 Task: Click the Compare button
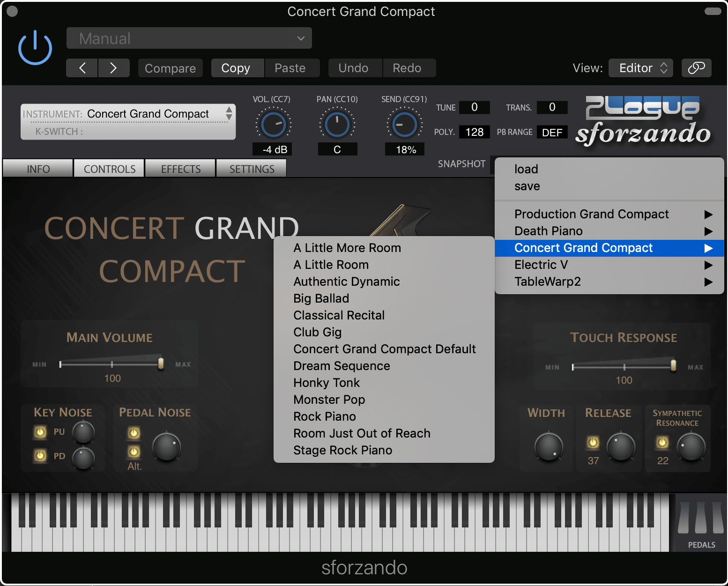tap(170, 68)
